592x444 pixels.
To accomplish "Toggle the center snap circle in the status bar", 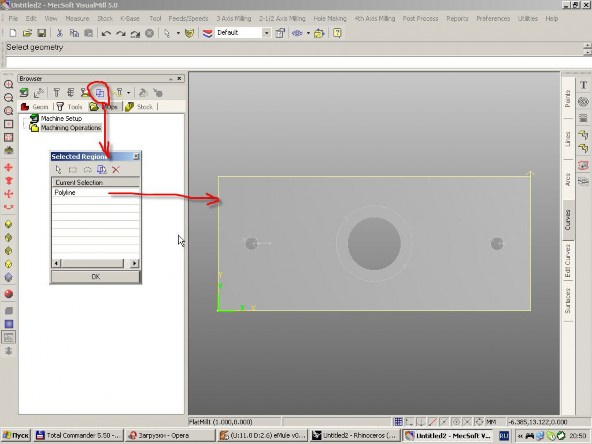I will (456, 422).
